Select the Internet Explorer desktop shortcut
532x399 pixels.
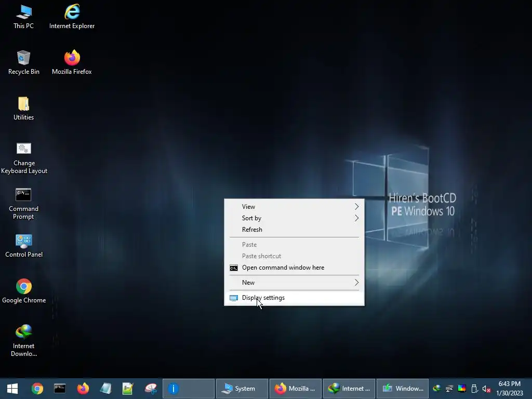[72, 17]
